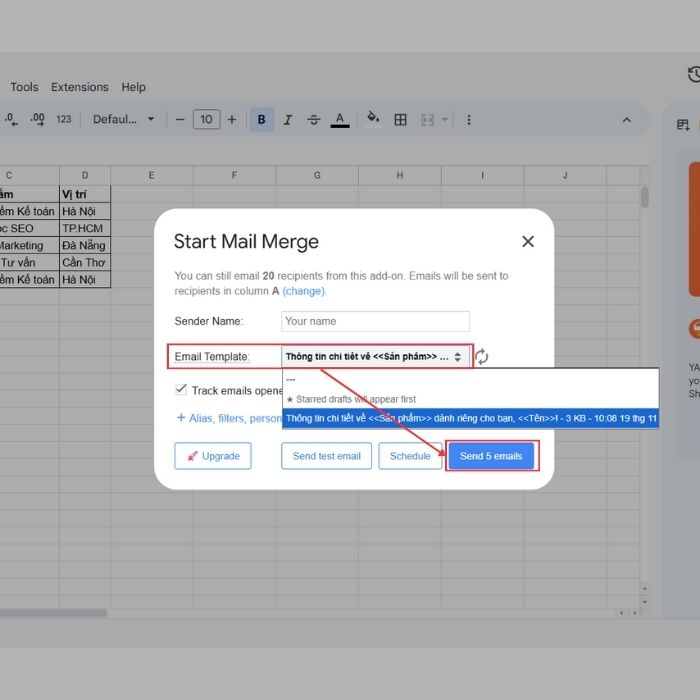Toggle italic formatting in toolbar

(x=288, y=120)
